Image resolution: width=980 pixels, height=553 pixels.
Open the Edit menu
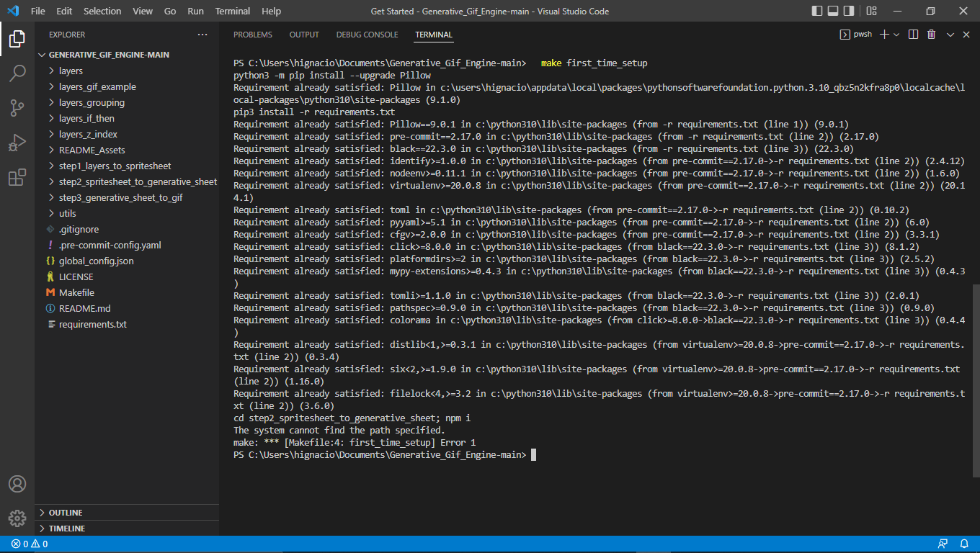coord(64,11)
